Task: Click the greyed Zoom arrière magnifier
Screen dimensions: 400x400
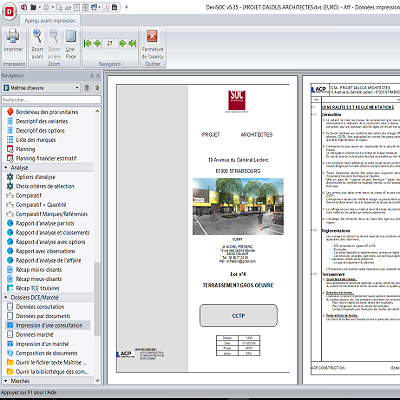Action: (54, 36)
